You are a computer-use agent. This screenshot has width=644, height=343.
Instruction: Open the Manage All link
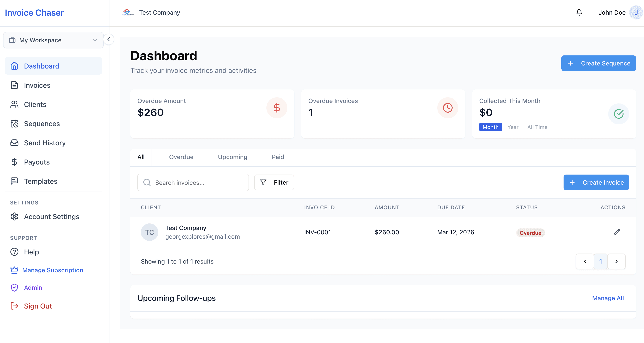pyautogui.click(x=608, y=298)
